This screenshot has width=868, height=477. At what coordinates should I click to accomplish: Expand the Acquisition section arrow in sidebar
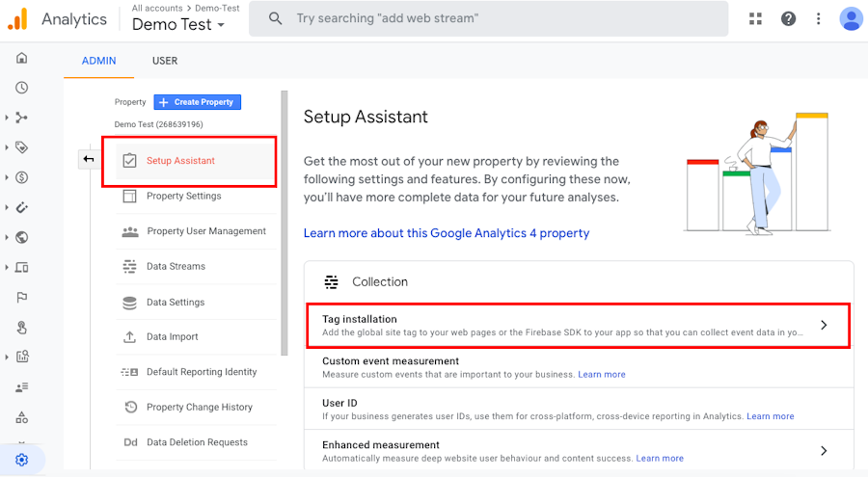point(6,118)
